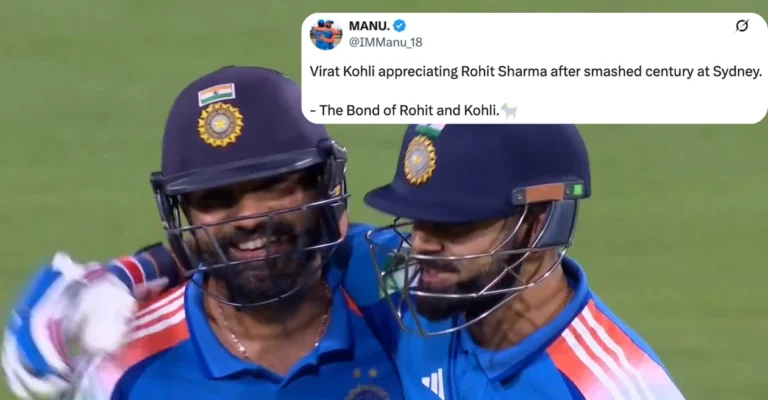This screenshot has height=400, width=768.
Task: Click the green sticker on the right helmet
Action: [x=577, y=190]
